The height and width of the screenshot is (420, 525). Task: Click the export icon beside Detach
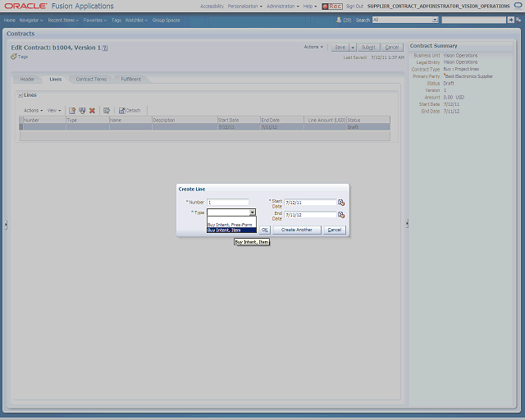coord(107,111)
